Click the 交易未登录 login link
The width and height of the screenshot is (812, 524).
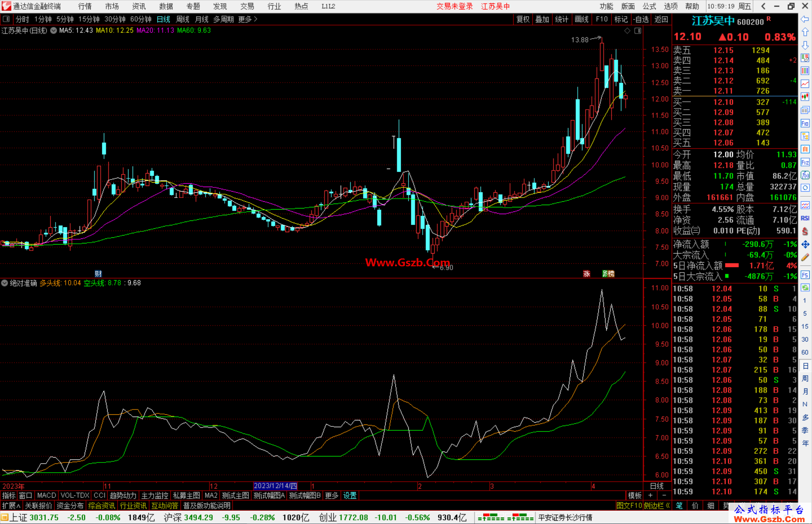pos(454,6)
